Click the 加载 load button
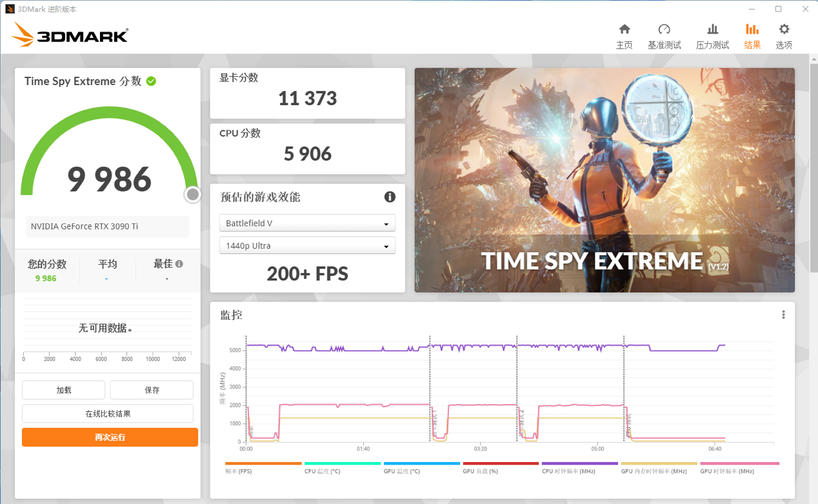 pos(63,390)
